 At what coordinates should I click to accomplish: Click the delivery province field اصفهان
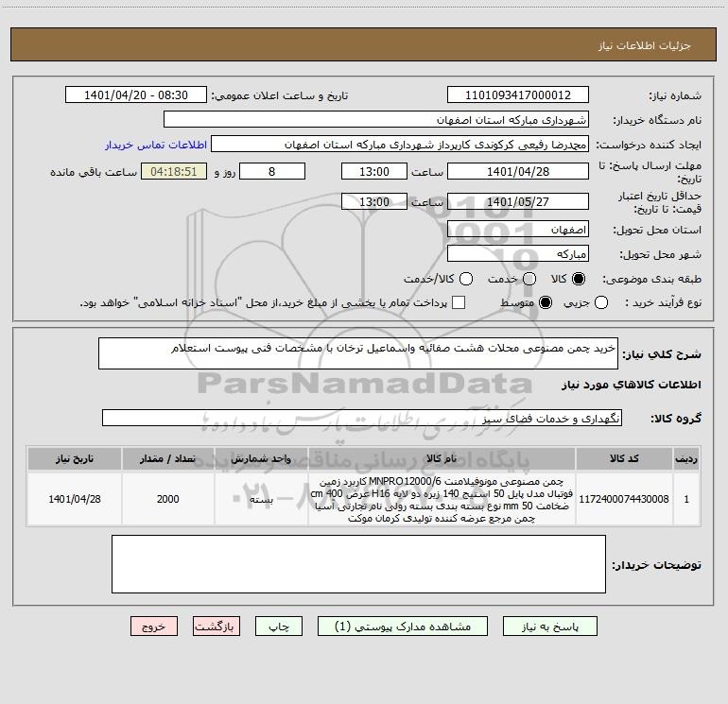pos(518,230)
